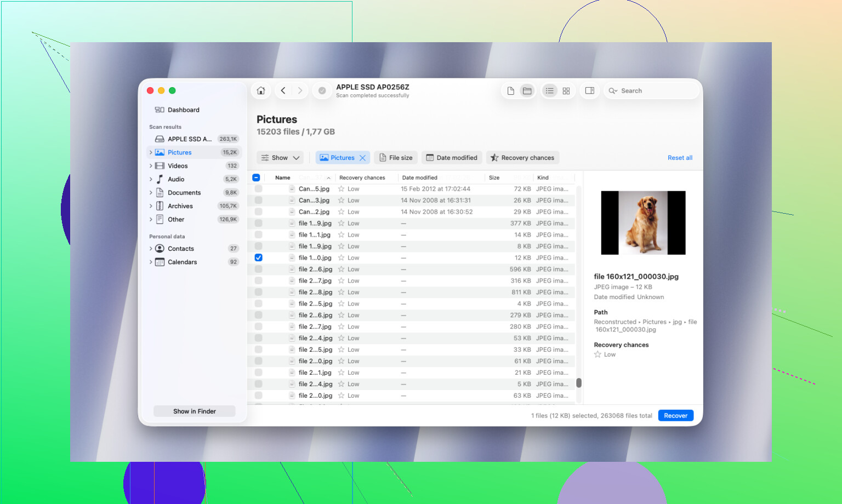Viewport: 842px width, 504px height.
Task: Navigate forward with the right arrow
Action: [x=300, y=90]
